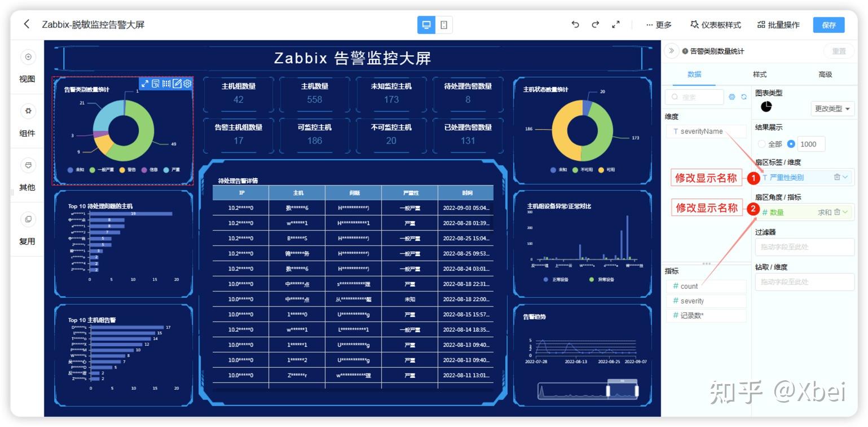Image resolution: width=868 pixels, height=427 pixels.
Task: Select the mobile preview toggle at top
Action: [444, 24]
